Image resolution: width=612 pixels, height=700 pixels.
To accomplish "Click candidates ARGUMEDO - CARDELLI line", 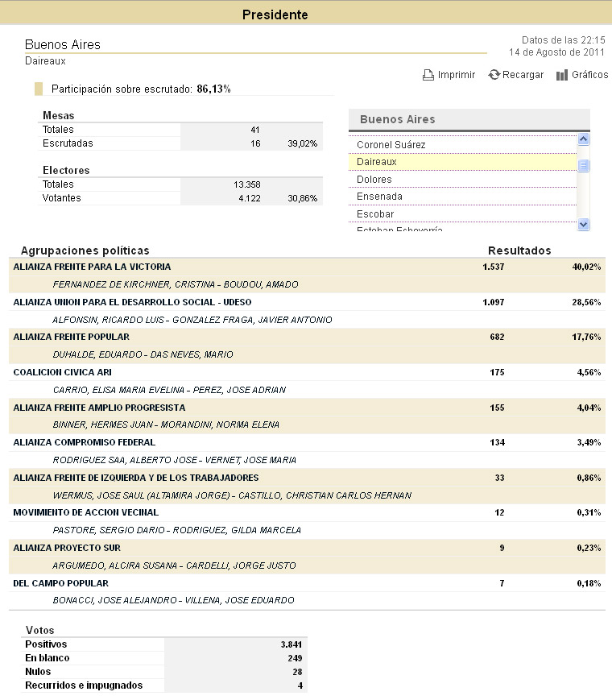I will click(x=174, y=565).
